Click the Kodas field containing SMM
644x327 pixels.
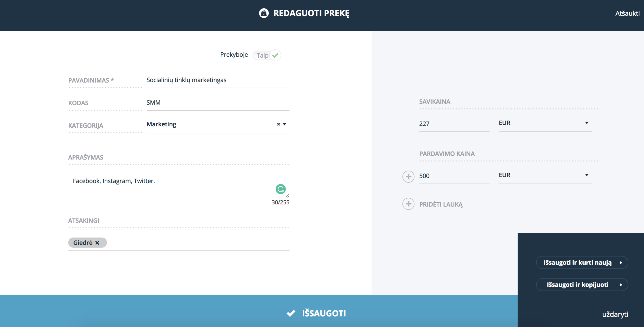(x=218, y=103)
